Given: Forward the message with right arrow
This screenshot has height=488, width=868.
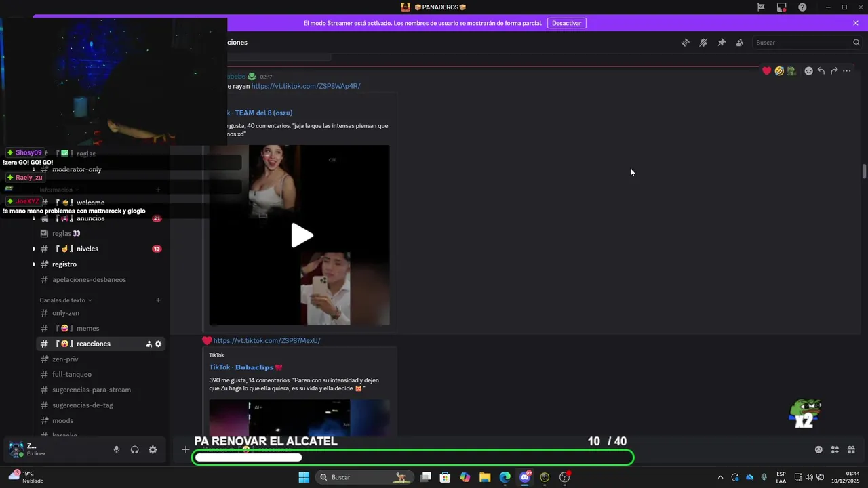Looking at the screenshot, I should pyautogui.click(x=834, y=70).
